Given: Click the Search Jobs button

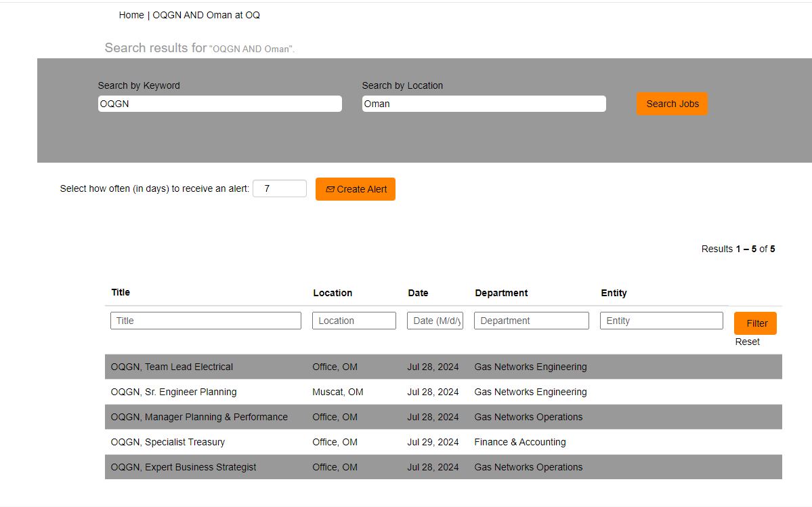Looking at the screenshot, I should (672, 104).
